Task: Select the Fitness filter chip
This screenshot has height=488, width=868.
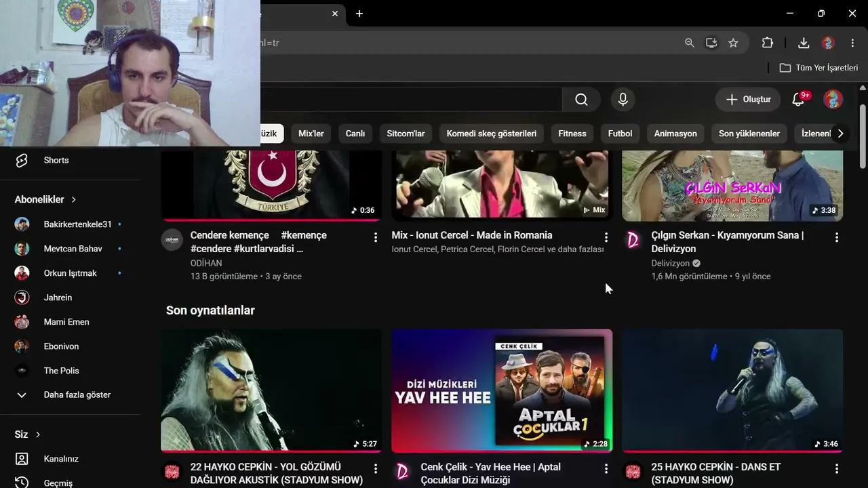Action: pyautogui.click(x=572, y=134)
